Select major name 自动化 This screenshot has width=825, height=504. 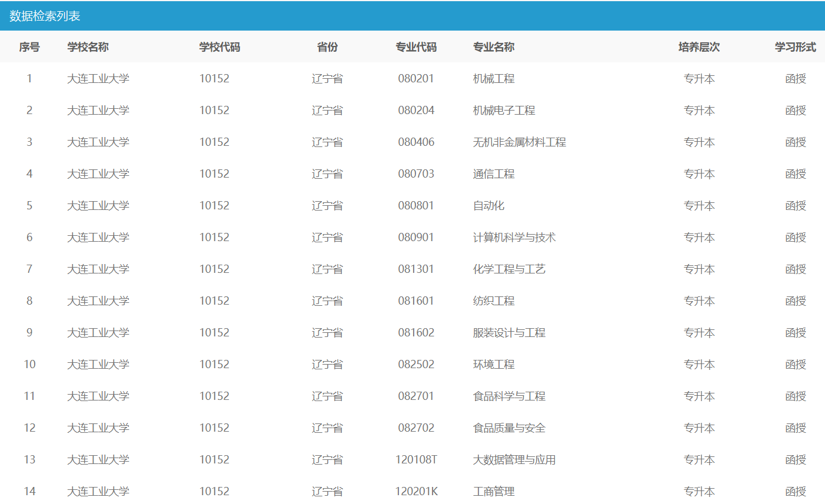pos(488,206)
